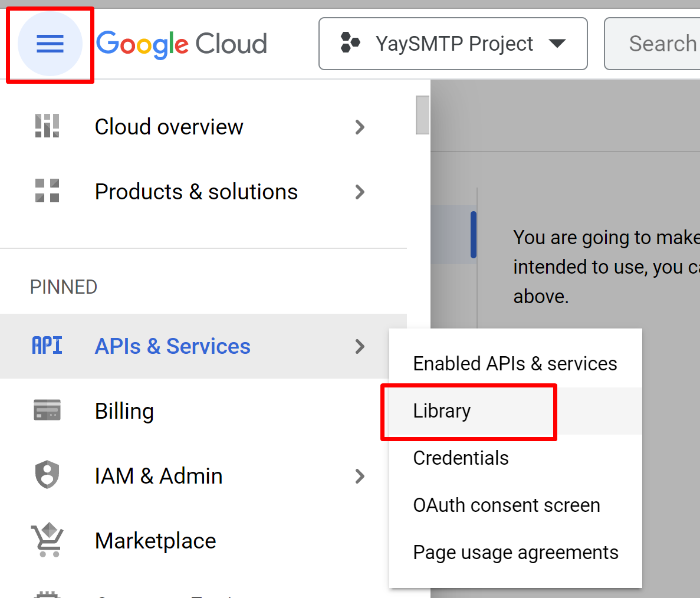Expand the IAM & Admin submenu chevron
This screenshot has width=700, height=598.
coord(360,476)
